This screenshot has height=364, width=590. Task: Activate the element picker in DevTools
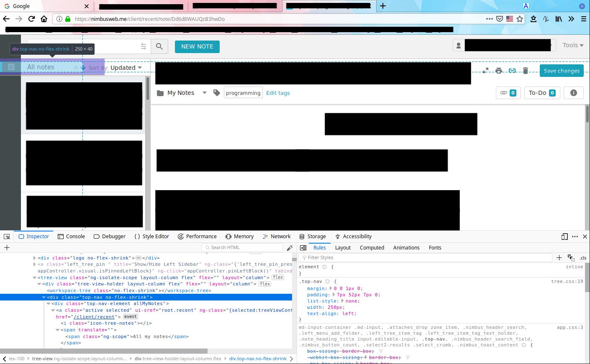pos(7,237)
